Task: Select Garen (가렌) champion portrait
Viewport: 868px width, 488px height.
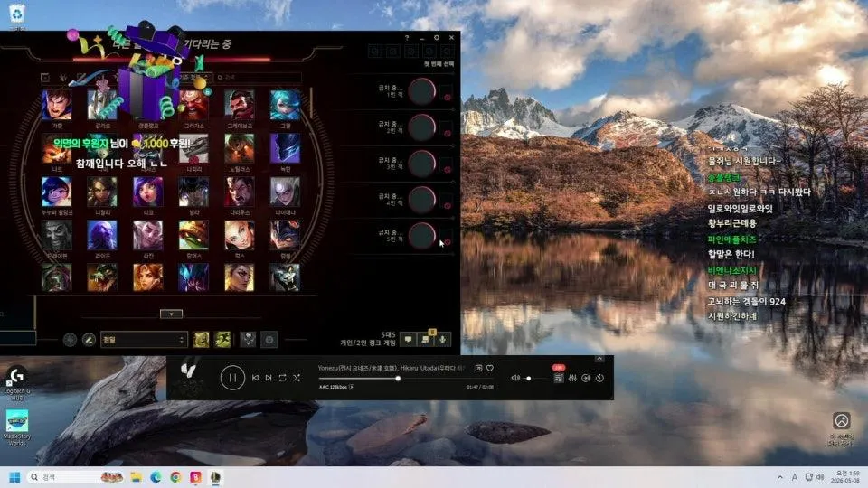Action: click(x=56, y=105)
